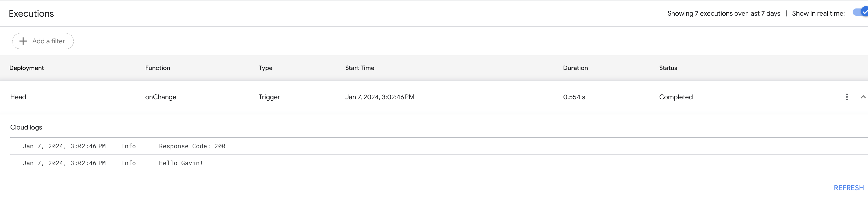
Task: Click the Duration column header
Action: [575, 68]
